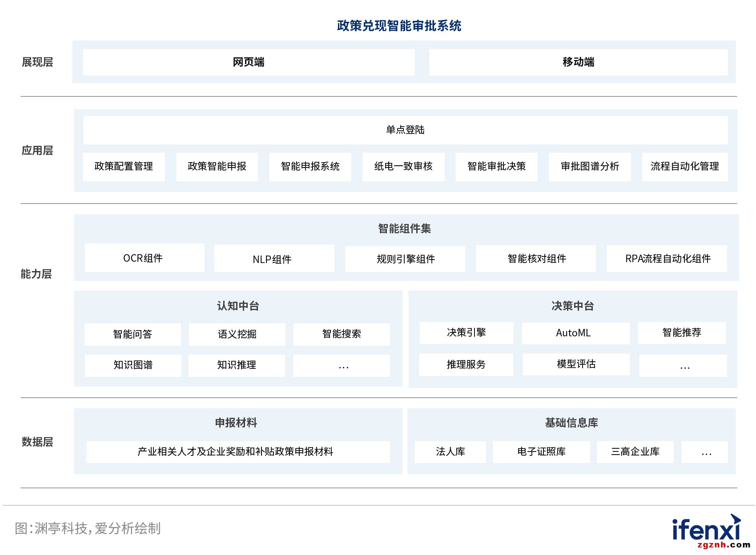
Task: Choose 纸电一致审核 box
Action: point(403,167)
